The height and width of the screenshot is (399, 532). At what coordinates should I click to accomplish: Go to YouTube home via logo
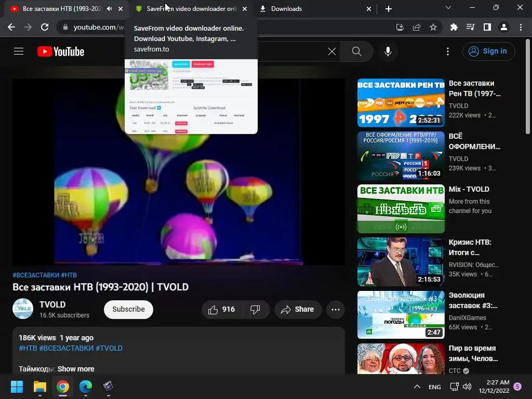tap(61, 51)
